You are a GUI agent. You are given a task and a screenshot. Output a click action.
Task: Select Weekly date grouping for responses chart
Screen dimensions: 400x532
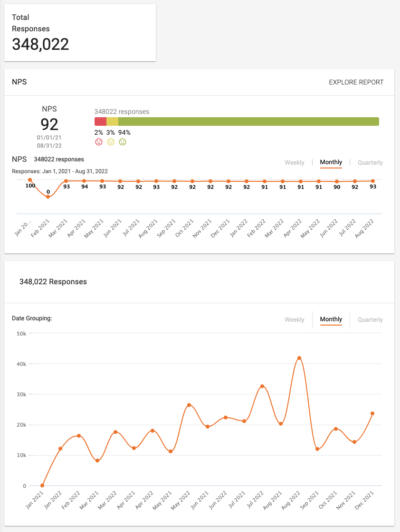tap(294, 319)
